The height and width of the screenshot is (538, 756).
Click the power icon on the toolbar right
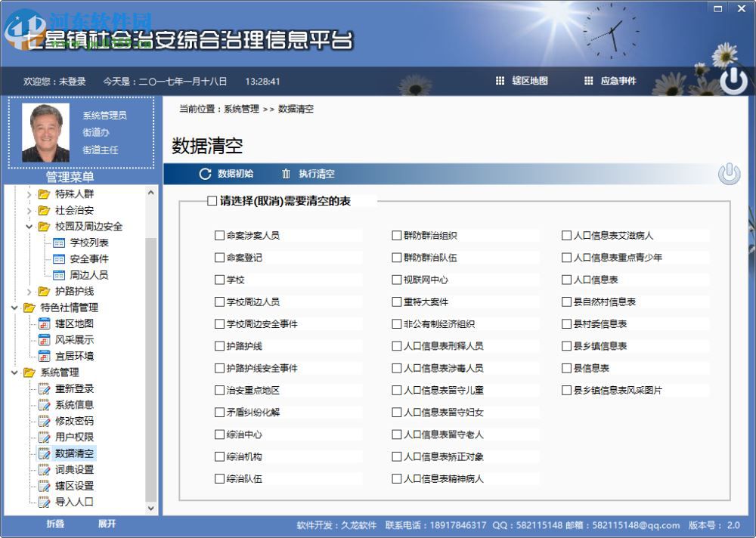tap(728, 173)
